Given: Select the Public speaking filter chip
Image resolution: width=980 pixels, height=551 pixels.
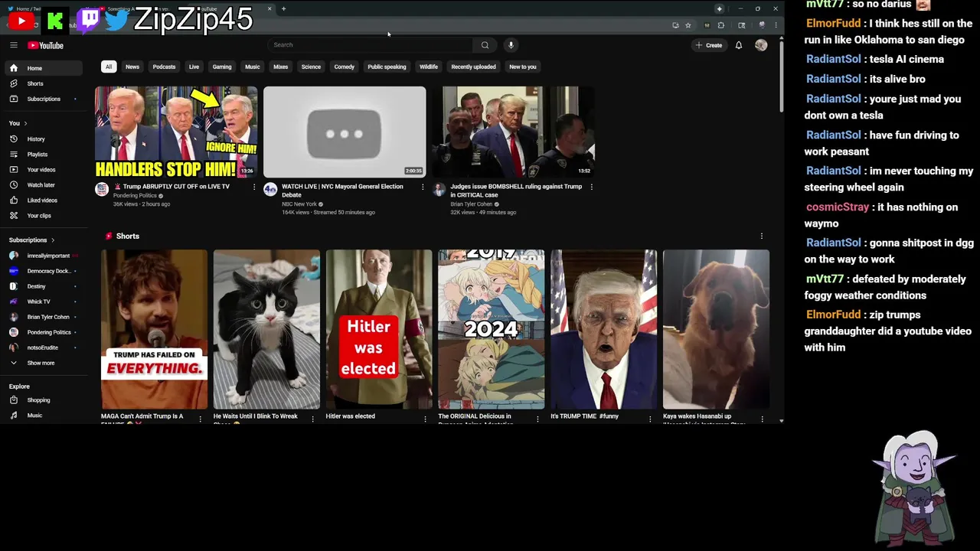Looking at the screenshot, I should click(387, 67).
